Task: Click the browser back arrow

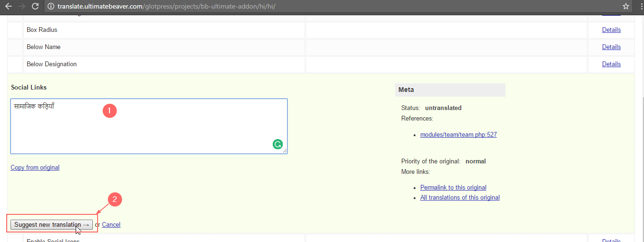Action: tap(8, 7)
